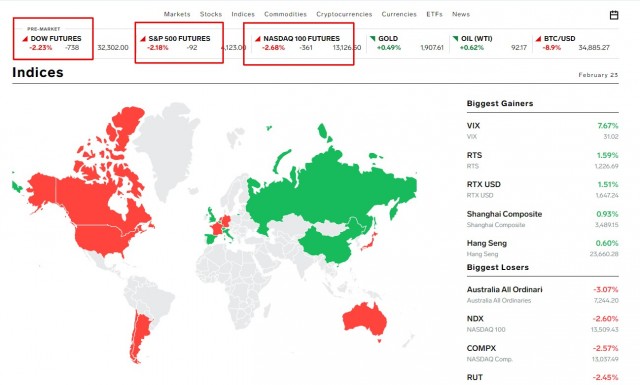The image size is (640, 385).
Task: Click the -2.57% COMPX loss value
Action: [606, 348]
